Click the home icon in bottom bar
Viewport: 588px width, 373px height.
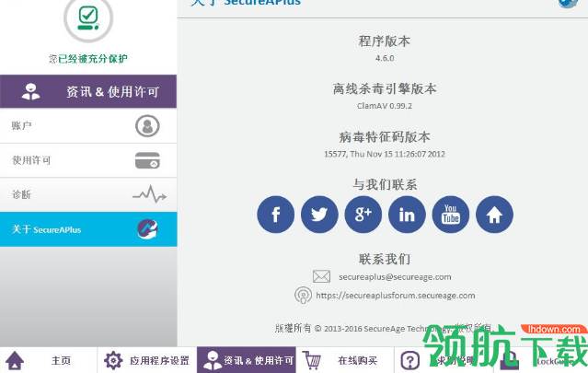pos(15,360)
